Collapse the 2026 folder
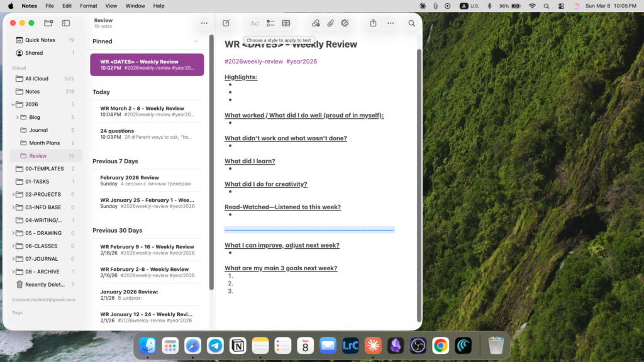 13,104
